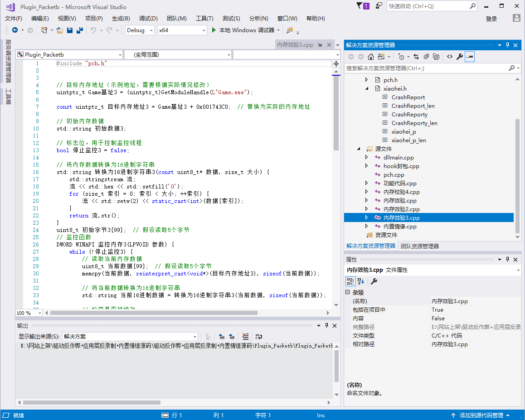Image resolution: width=525 pixels, height=420 pixels.
Task: Click the wrench Properties icon in Solution Explorer
Action: click(x=459, y=57)
